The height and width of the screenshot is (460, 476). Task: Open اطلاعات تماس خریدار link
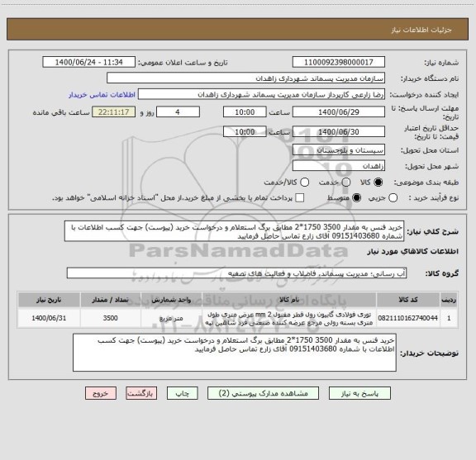point(102,95)
